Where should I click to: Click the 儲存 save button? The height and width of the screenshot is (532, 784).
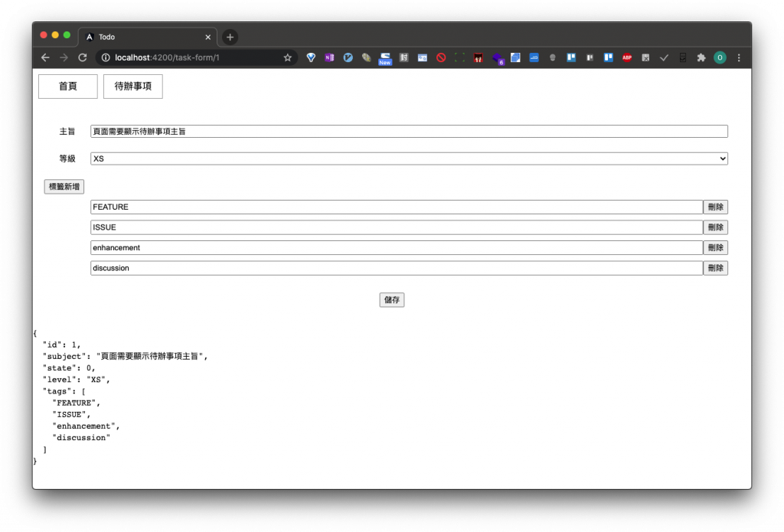tap(392, 300)
